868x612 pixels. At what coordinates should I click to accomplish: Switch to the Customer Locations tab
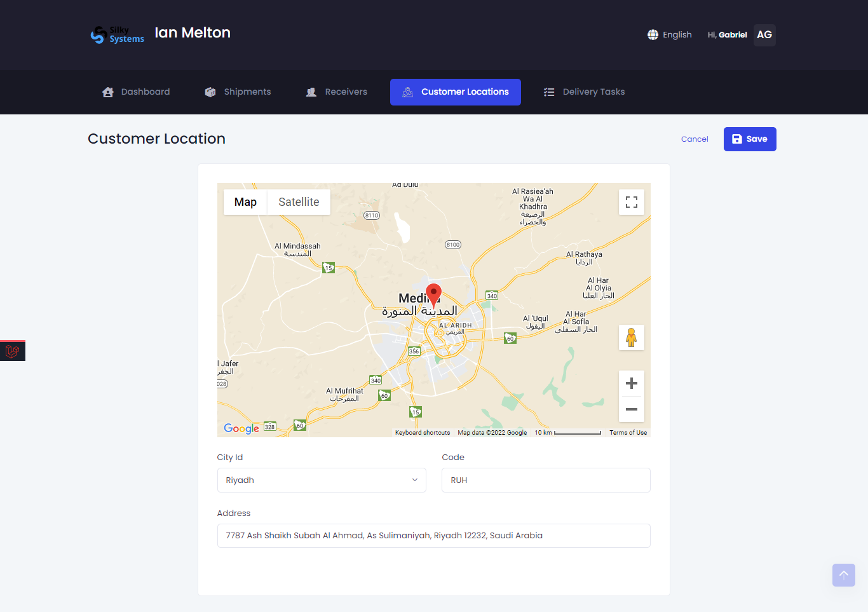pos(455,92)
